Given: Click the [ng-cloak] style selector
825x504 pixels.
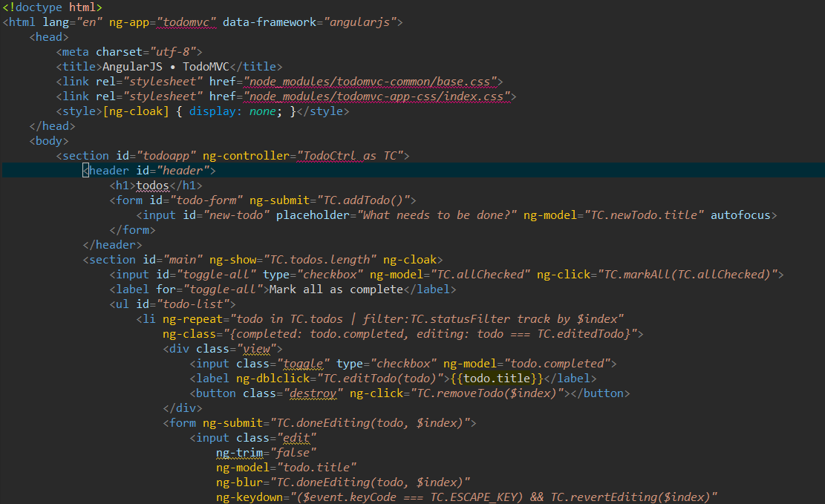Looking at the screenshot, I should 136,111.
